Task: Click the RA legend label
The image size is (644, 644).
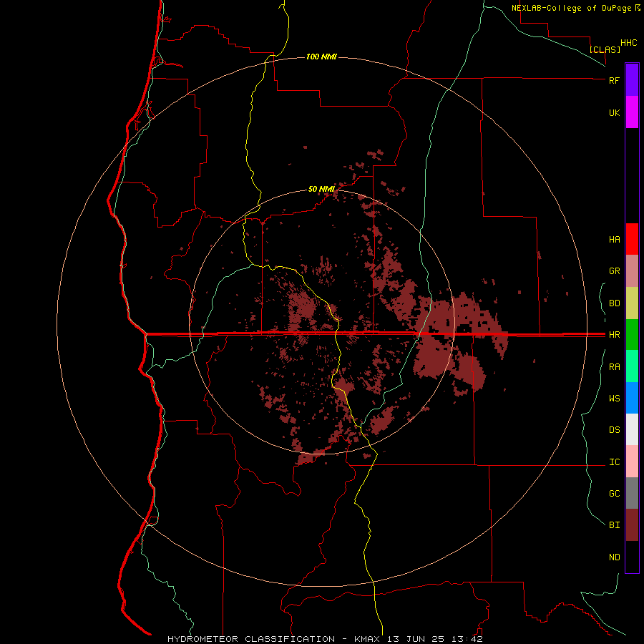Action: pos(614,367)
